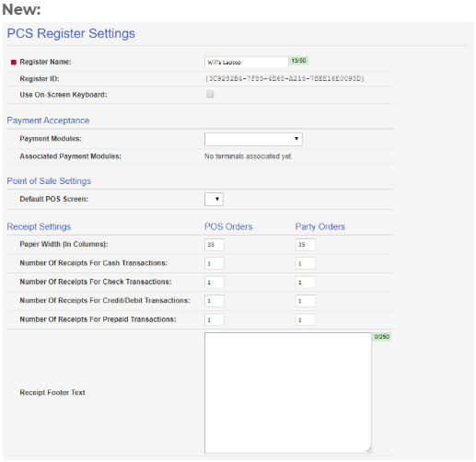
Task: Click the POS Orders Paper Width field
Action: [x=215, y=245]
